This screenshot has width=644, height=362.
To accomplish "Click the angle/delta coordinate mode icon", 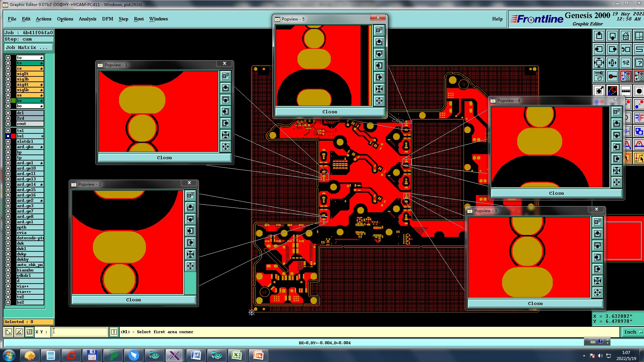I will pyautogui.click(x=19, y=332).
